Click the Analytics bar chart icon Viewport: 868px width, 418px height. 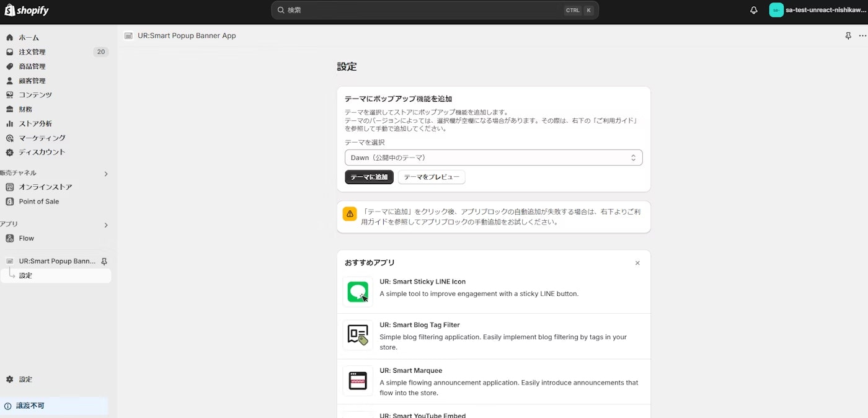click(9, 123)
